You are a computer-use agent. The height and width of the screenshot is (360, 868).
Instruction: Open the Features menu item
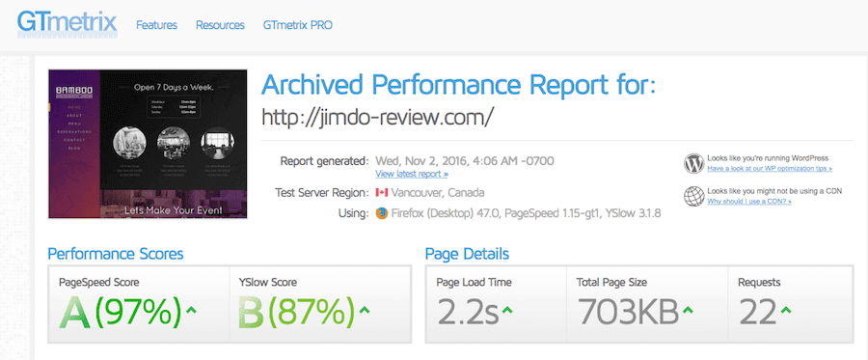(156, 25)
